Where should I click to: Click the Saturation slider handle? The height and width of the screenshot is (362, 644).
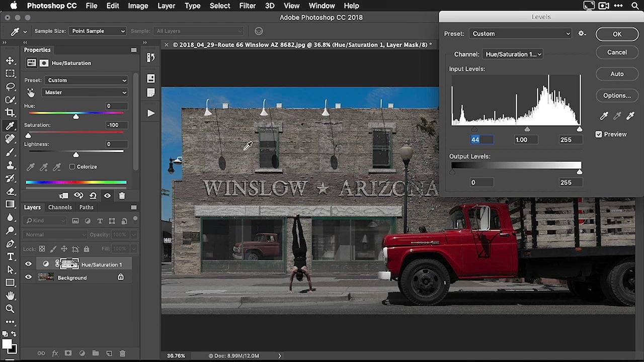[x=28, y=136]
